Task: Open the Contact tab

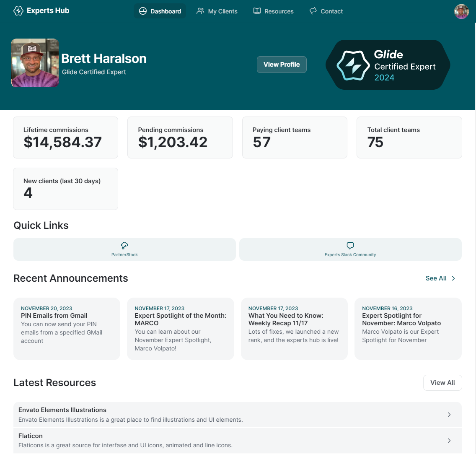Action: 326,11
